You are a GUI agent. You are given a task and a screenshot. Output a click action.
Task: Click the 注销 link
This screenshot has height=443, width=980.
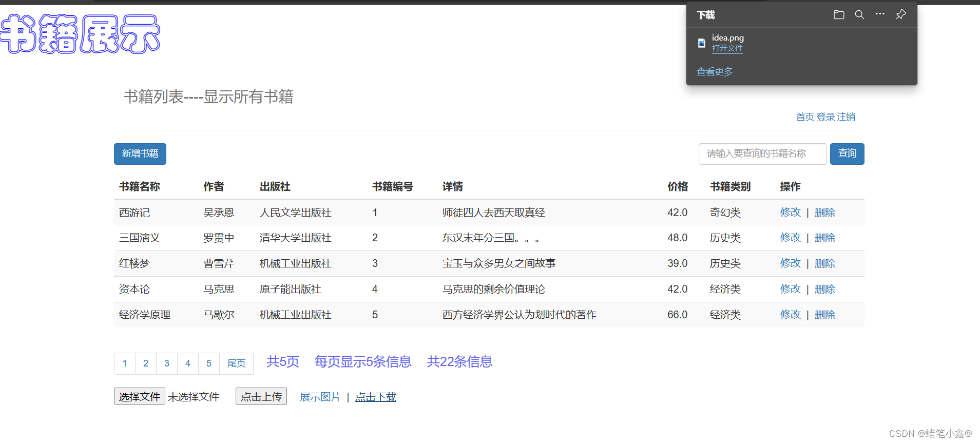(846, 117)
